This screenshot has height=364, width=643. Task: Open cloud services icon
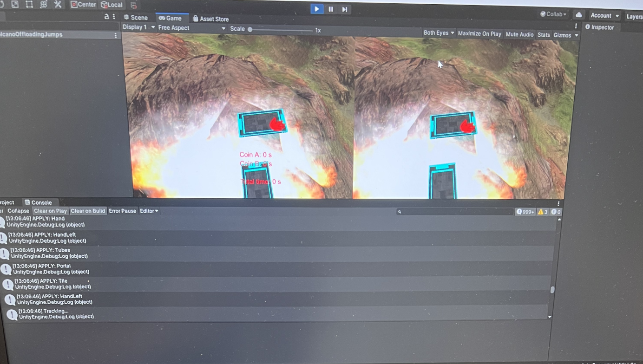pos(578,15)
